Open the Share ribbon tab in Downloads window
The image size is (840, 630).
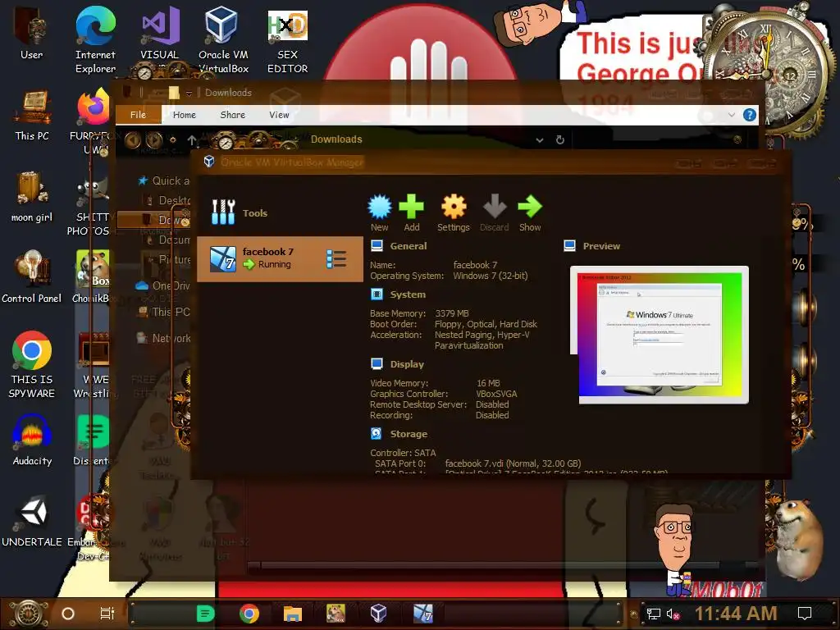[x=232, y=115]
